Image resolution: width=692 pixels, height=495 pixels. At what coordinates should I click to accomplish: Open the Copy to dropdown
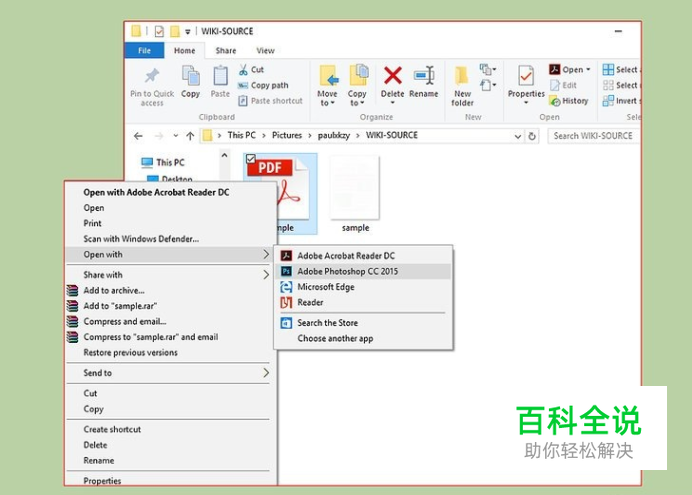point(357,98)
